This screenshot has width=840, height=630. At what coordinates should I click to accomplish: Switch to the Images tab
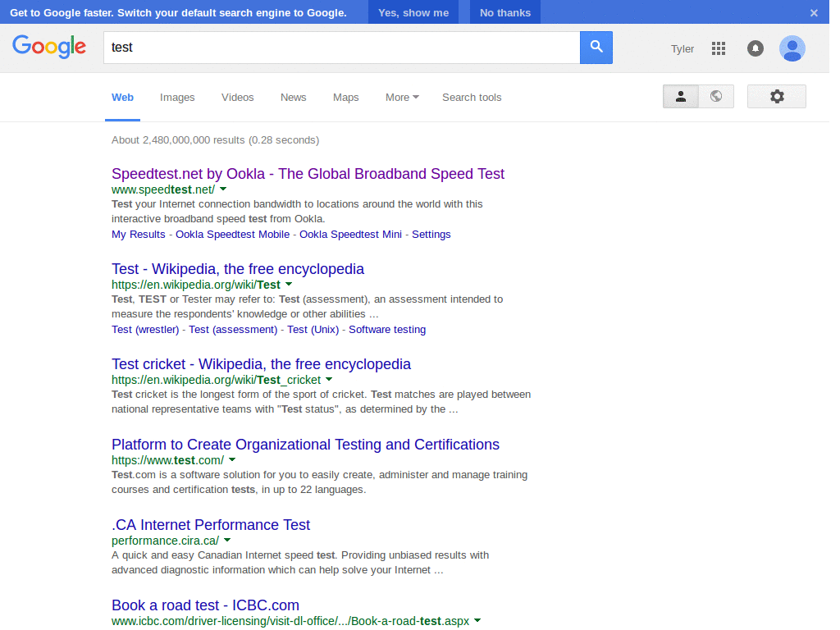coord(177,98)
